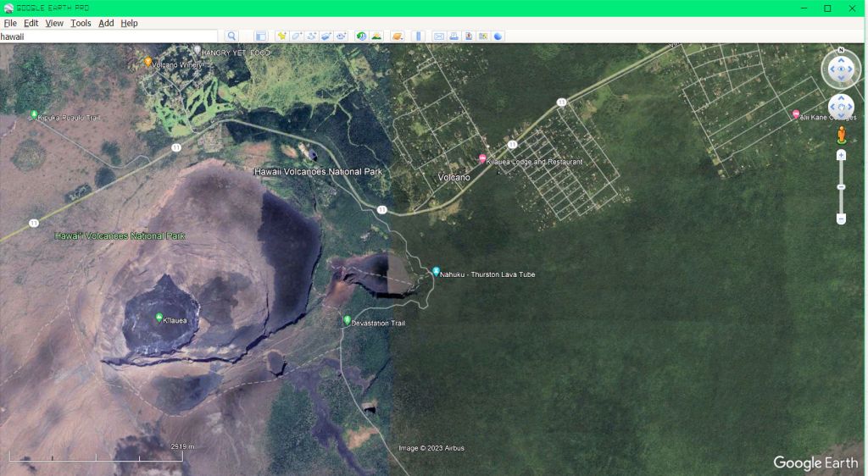Add a placemark with the pushpin icon

pyautogui.click(x=281, y=36)
